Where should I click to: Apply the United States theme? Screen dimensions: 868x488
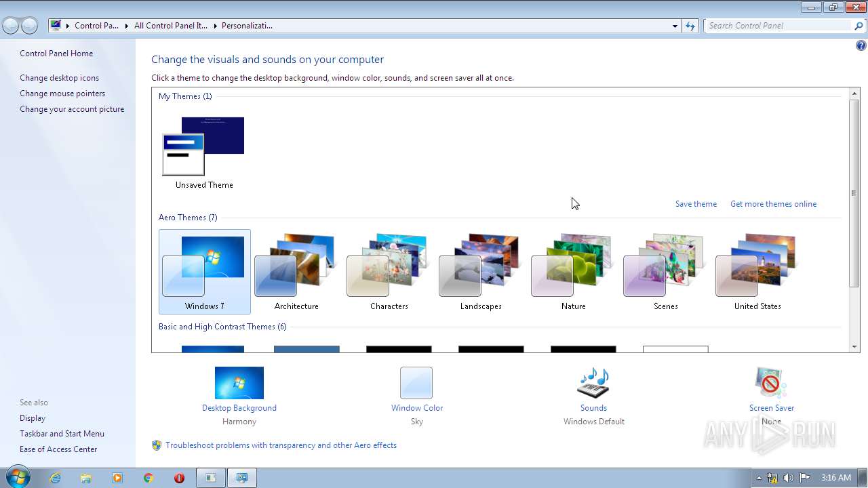pos(757,272)
